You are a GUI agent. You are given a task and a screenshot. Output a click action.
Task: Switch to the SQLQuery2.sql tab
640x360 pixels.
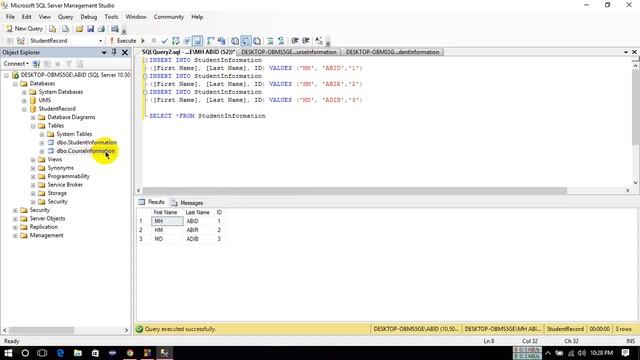coord(188,52)
